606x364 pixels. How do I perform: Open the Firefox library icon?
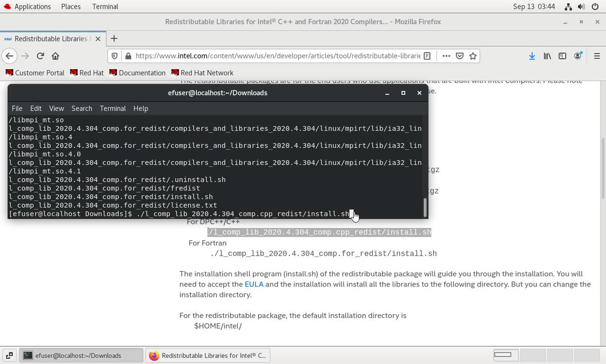(x=547, y=56)
